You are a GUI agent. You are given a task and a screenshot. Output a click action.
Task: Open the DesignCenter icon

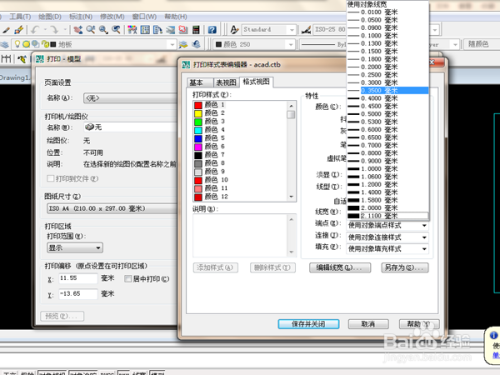(145, 30)
